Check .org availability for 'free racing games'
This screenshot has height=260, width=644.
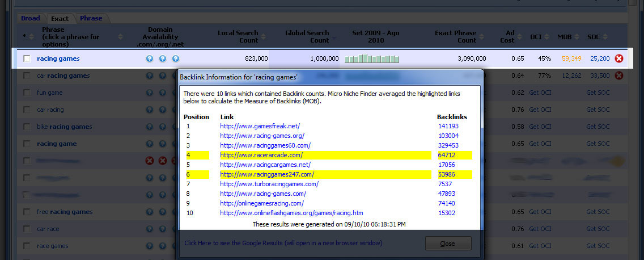pyautogui.click(x=163, y=212)
